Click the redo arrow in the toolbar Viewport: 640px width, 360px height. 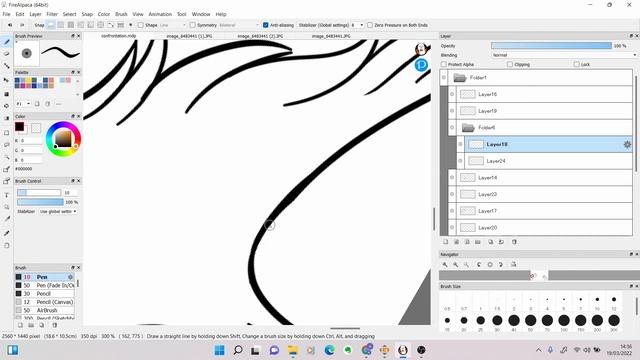coord(22,25)
